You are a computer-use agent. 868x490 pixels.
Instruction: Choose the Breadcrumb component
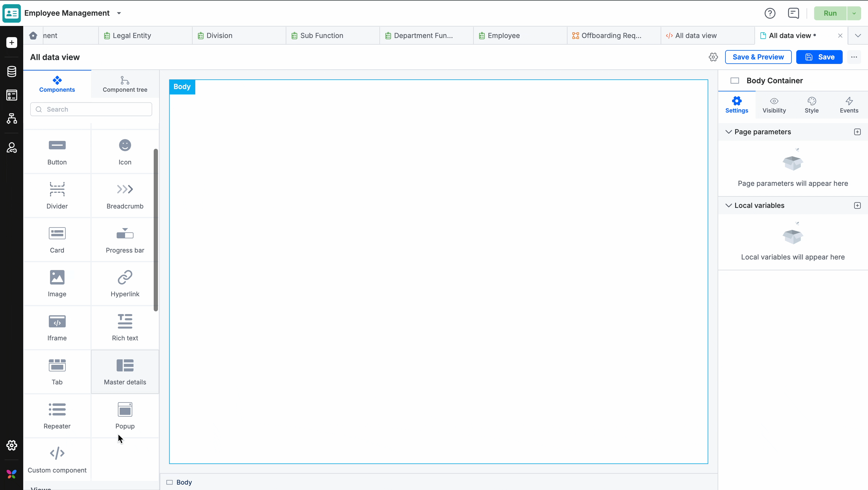click(x=125, y=196)
